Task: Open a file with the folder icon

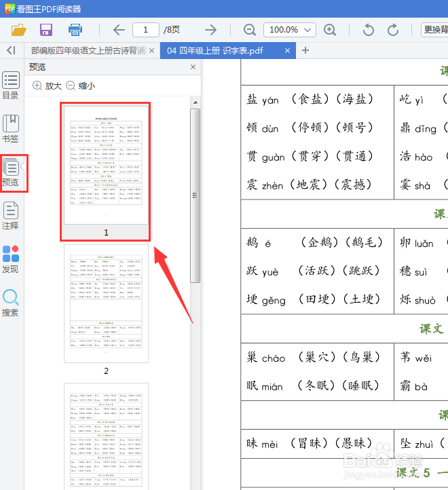Action: 19,30
